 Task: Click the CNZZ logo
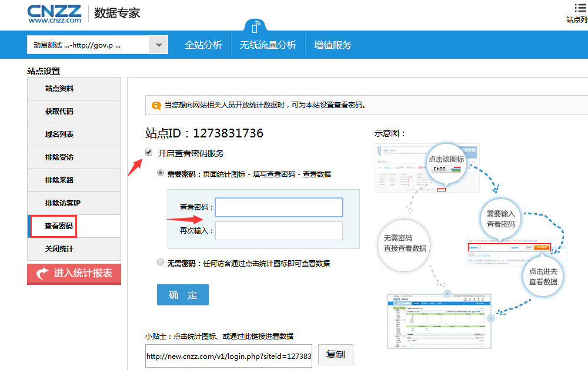54,13
